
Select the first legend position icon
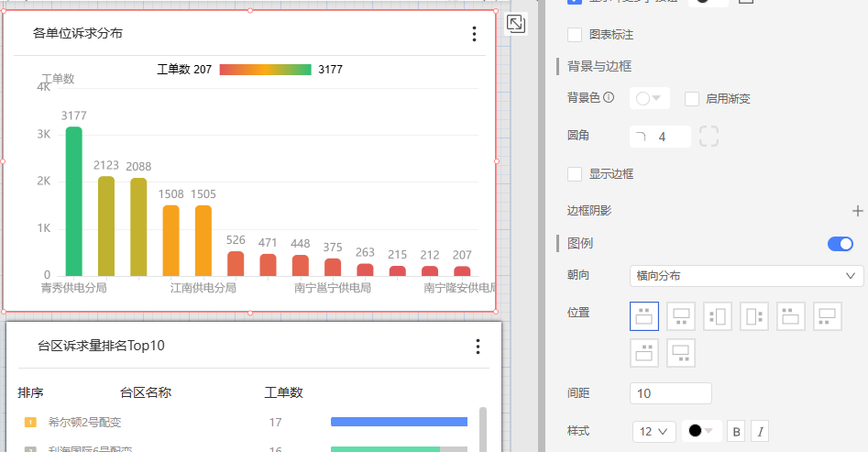coord(644,316)
